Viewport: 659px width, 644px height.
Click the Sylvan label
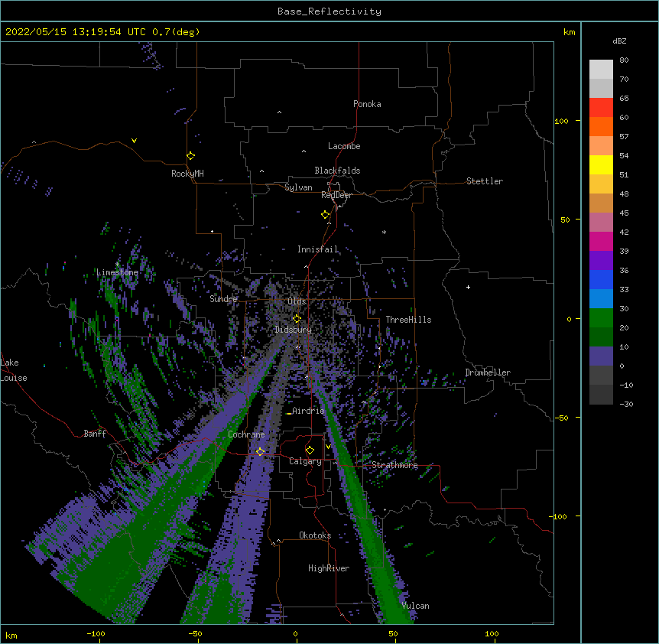(298, 187)
